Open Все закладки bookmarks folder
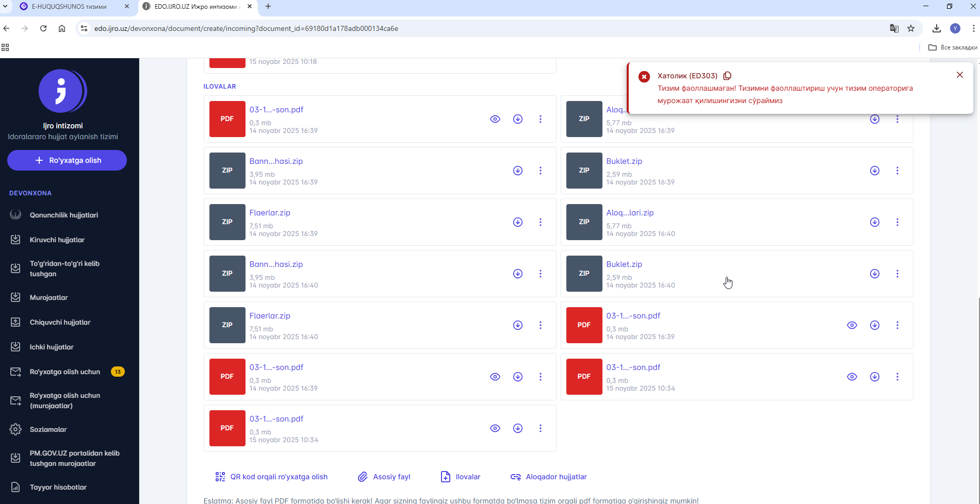 (953, 47)
